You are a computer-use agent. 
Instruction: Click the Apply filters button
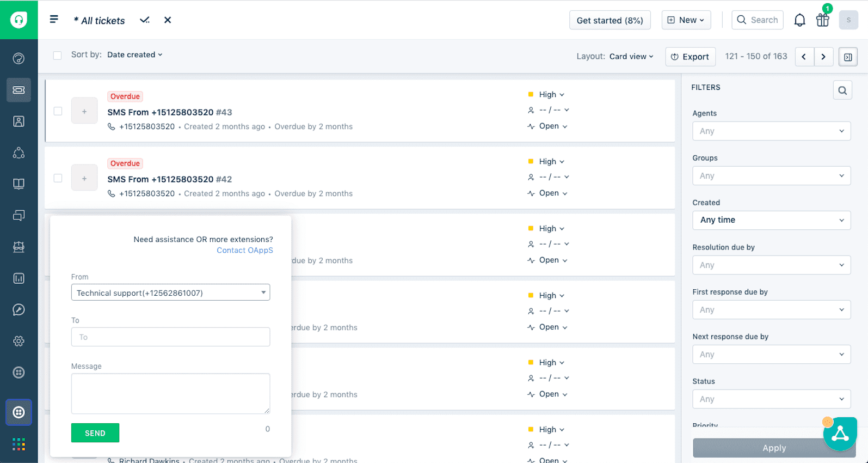tap(774, 448)
